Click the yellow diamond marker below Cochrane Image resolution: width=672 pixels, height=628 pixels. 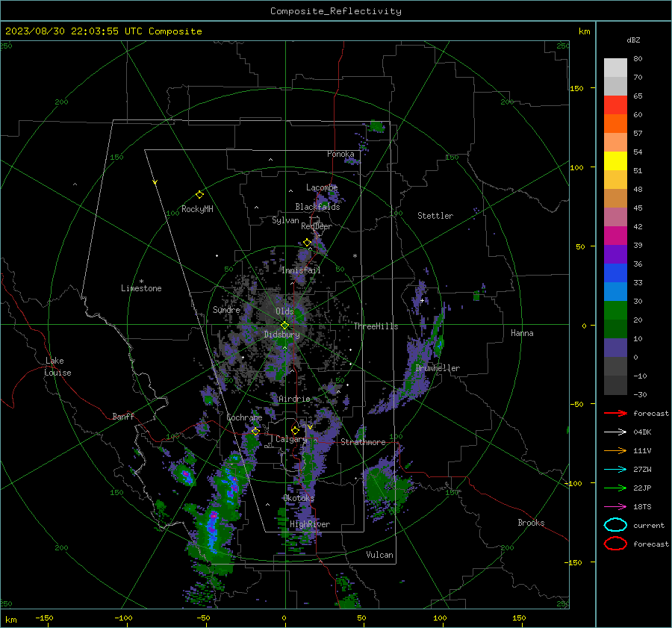pyautogui.click(x=255, y=431)
